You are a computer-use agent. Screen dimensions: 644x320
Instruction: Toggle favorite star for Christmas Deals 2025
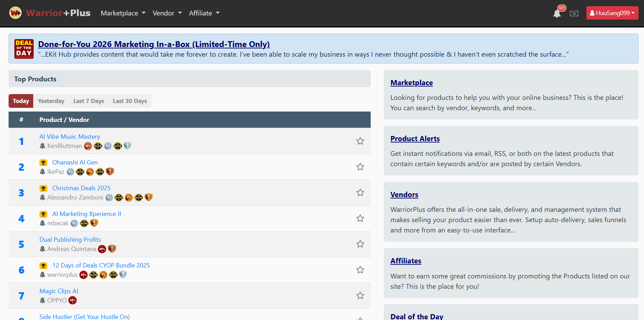(x=360, y=193)
